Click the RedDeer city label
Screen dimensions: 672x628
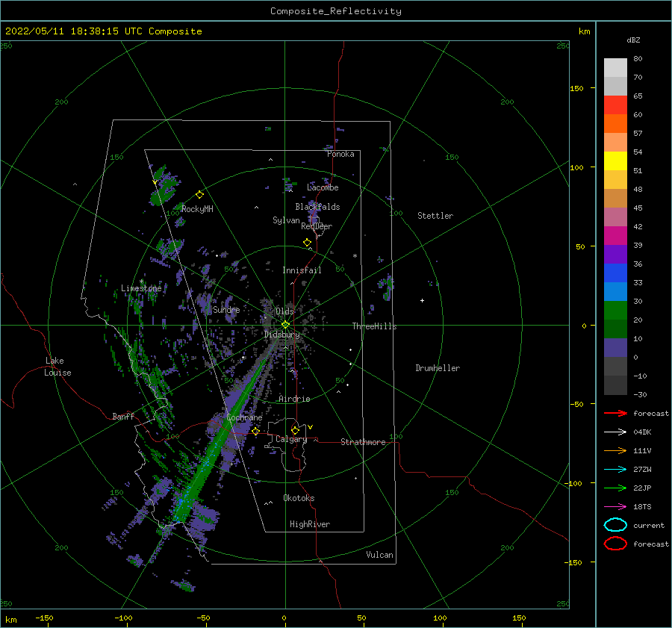[x=317, y=226]
